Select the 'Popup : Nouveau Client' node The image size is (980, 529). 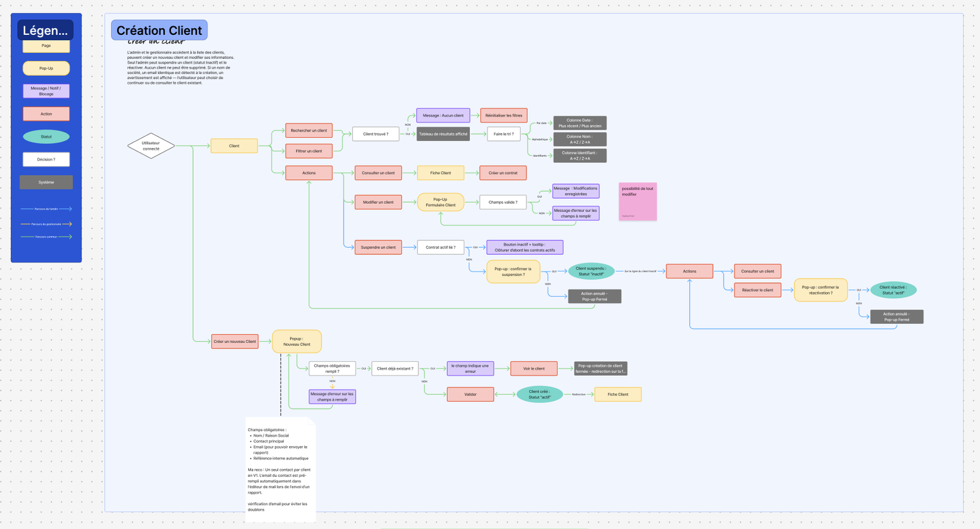point(296,342)
